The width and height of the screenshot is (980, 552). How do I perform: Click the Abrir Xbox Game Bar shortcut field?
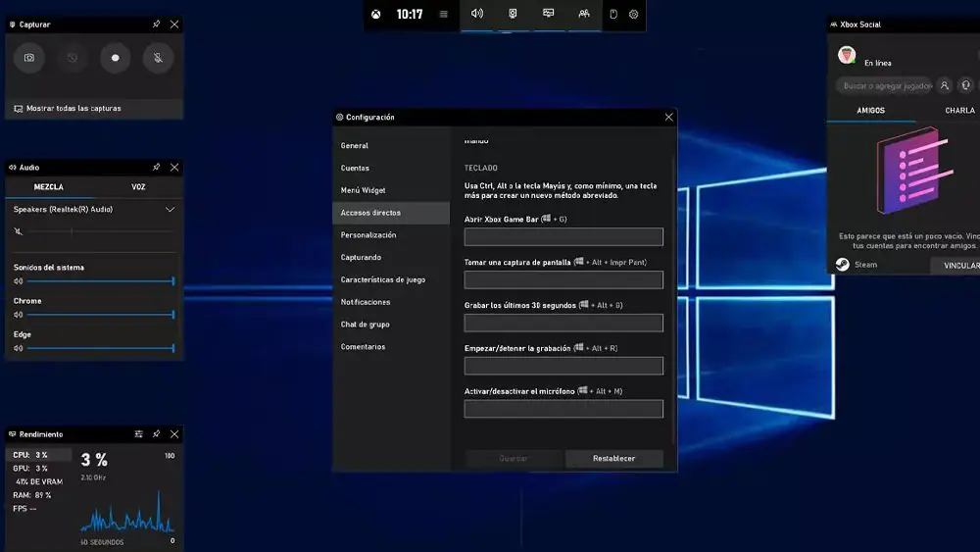563,237
